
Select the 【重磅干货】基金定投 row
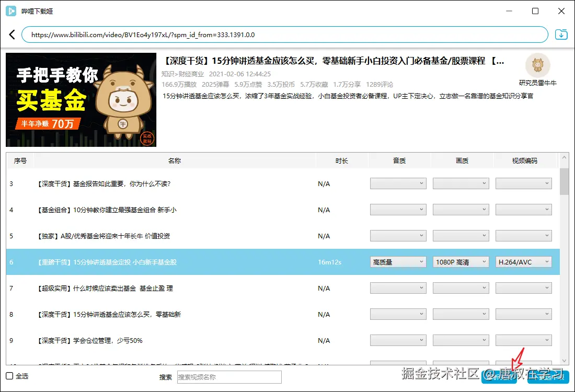[x=157, y=261]
